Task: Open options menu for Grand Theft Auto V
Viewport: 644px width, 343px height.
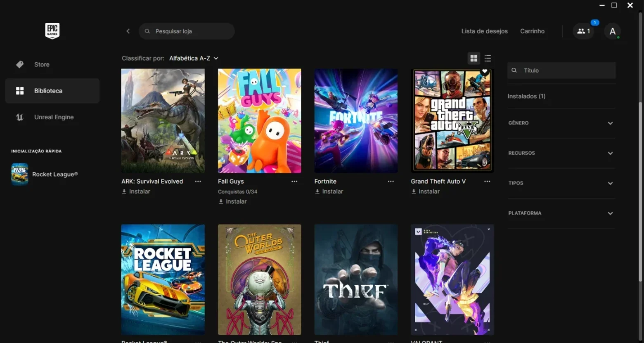Action: (x=487, y=181)
